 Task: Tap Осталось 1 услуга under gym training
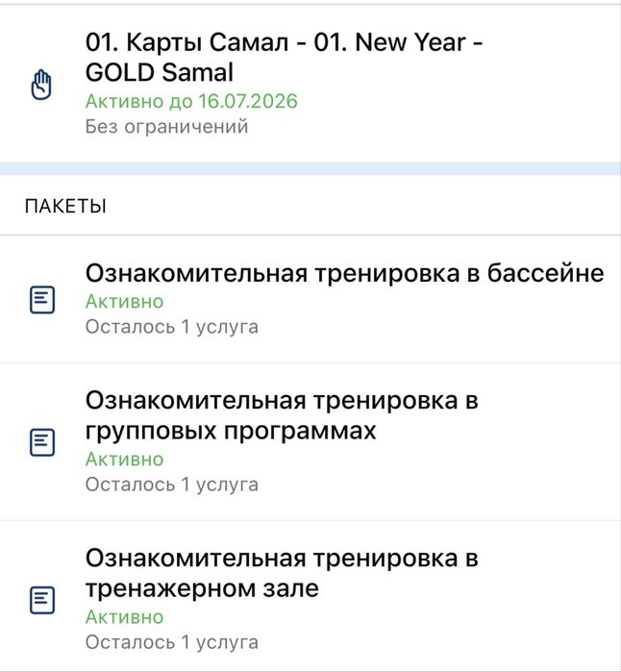tap(171, 641)
